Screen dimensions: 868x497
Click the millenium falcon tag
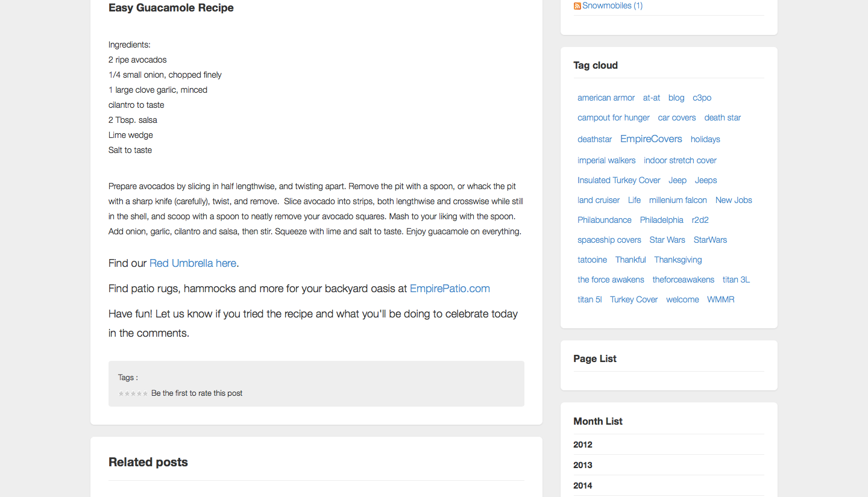(678, 200)
